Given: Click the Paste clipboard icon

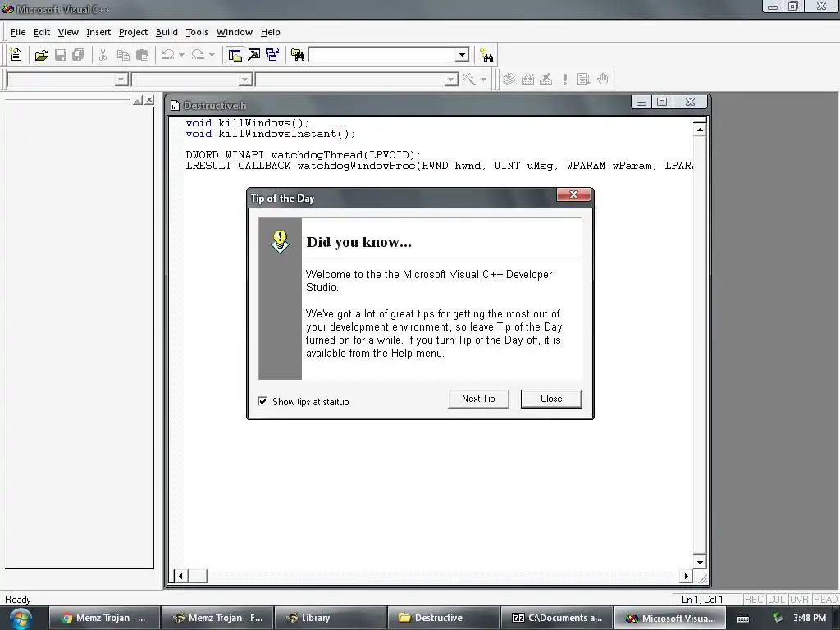Looking at the screenshot, I should coord(142,55).
